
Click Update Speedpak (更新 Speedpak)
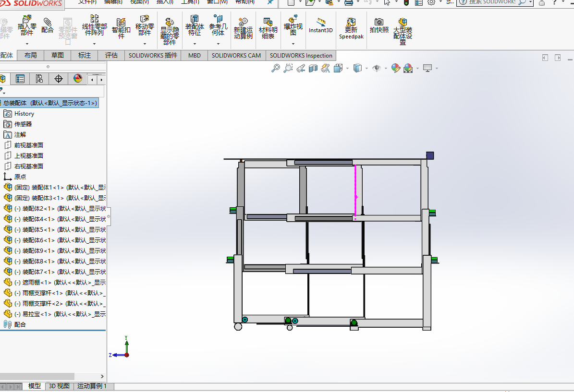coord(351,28)
